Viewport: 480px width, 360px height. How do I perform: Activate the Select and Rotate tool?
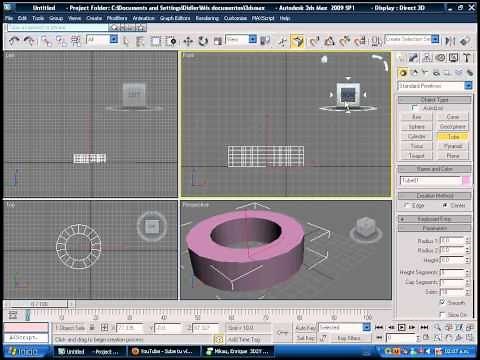(203, 41)
